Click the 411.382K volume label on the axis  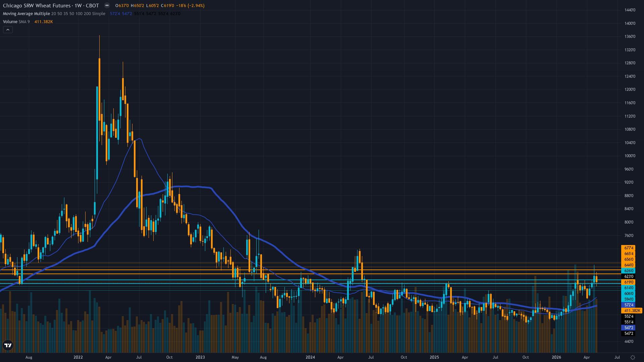point(632,311)
